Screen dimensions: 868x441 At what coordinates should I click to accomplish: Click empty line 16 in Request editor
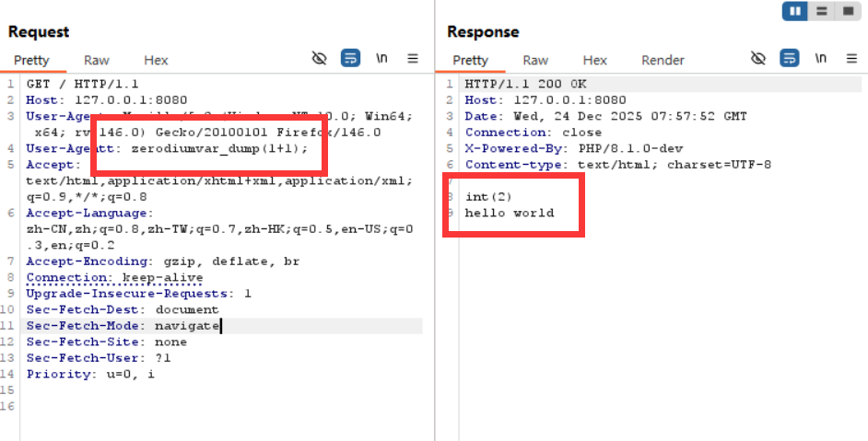[x=221, y=406]
